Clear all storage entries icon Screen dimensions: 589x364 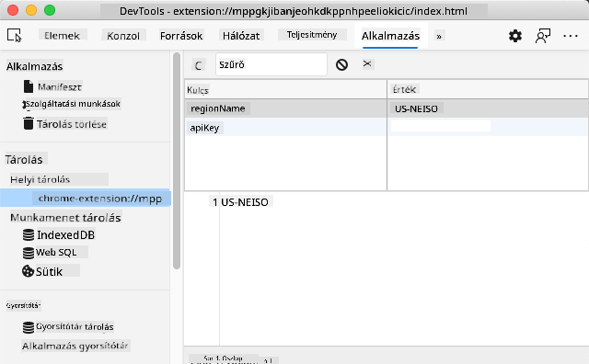pyautogui.click(x=341, y=65)
